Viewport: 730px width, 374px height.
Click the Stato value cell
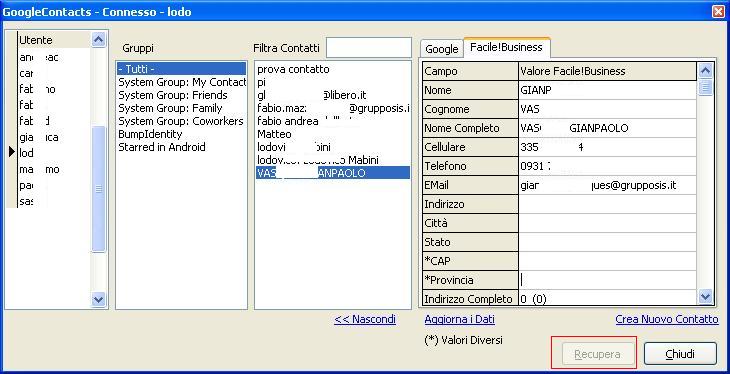coord(607,242)
